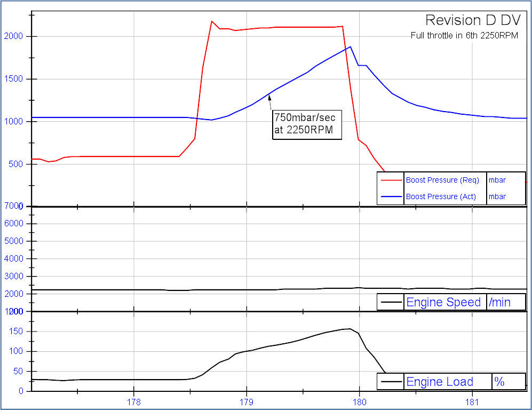
Task: Click the % unit next to Engine Load
Action: click(x=499, y=382)
